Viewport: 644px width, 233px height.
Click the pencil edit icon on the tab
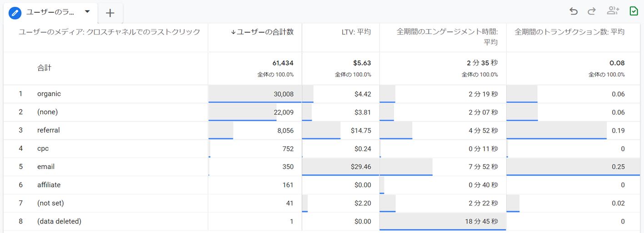click(x=15, y=12)
